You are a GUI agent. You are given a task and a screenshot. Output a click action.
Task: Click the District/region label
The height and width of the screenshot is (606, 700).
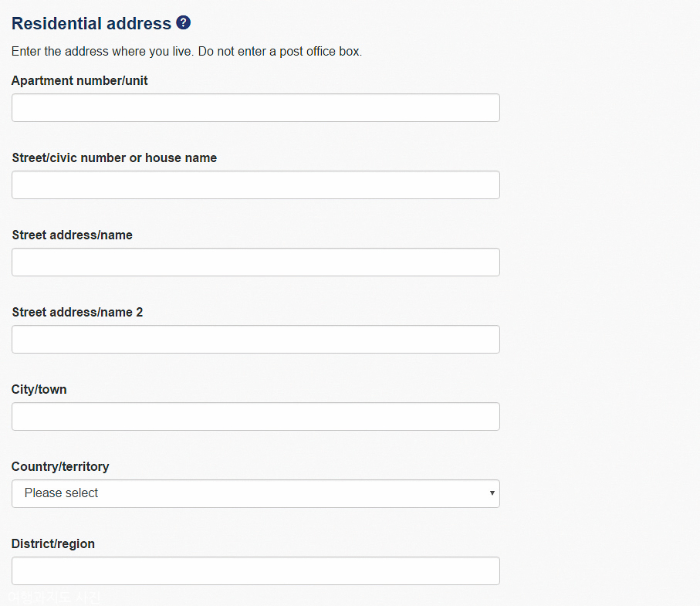click(53, 544)
